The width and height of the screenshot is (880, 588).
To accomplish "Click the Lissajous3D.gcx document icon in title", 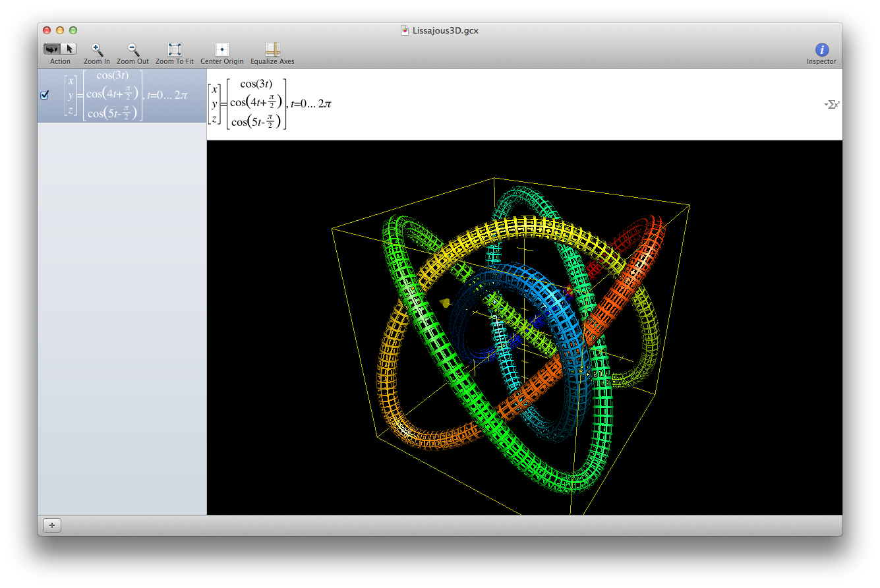I will (x=405, y=30).
